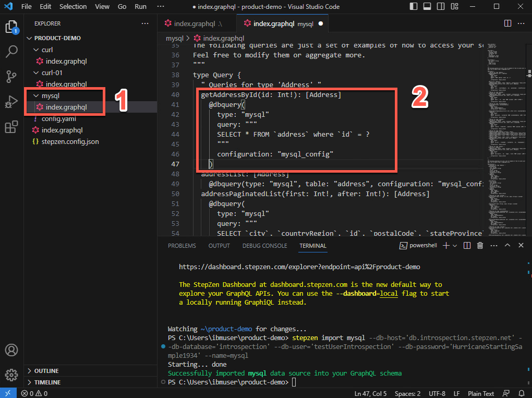Open the Source Control view
The width and height of the screenshot is (532, 398).
tap(11, 77)
